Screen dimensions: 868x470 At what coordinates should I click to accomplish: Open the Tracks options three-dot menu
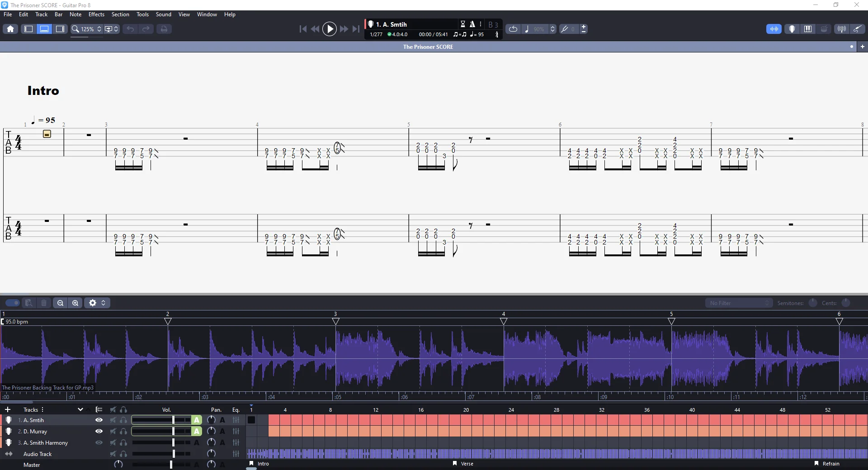tap(42, 409)
